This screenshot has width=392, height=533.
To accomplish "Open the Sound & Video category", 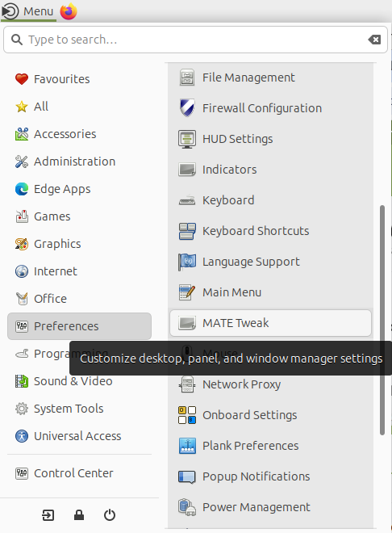I will 79,381.
